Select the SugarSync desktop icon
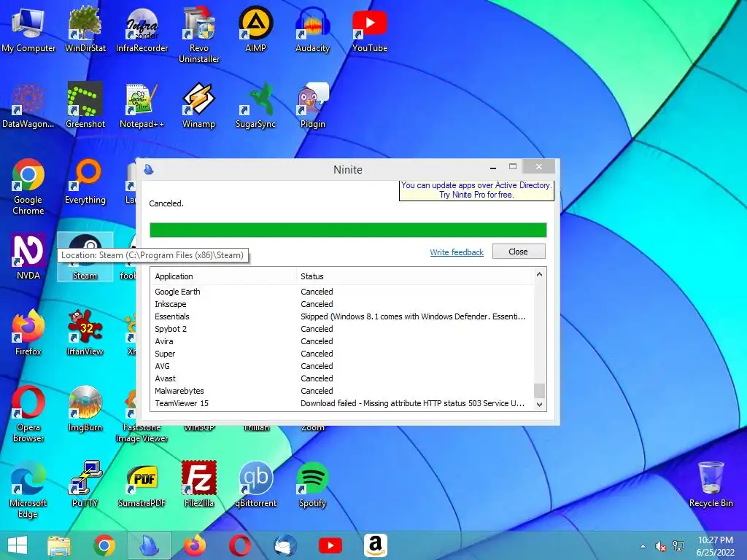747x560 pixels. pyautogui.click(x=256, y=106)
